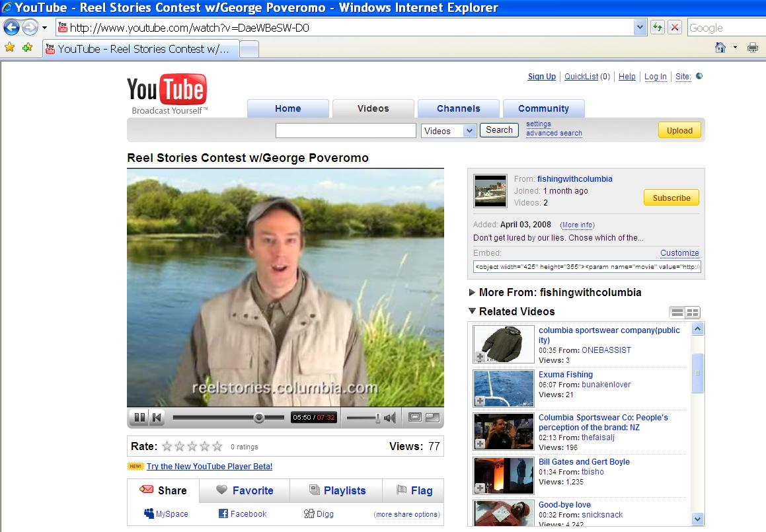Open fishingwithcolumbia channel thumbnail

coord(490,191)
